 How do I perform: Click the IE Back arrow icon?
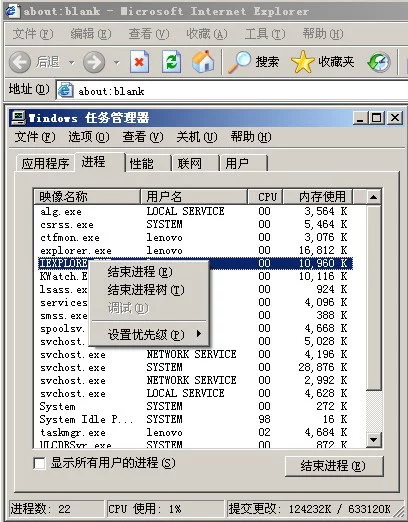pyautogui.click(x=20, y=62)
